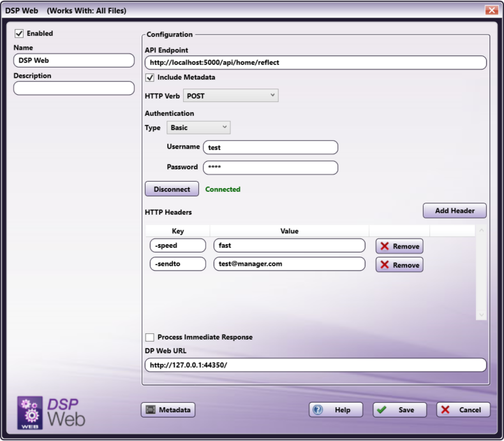This screenshot has width=504, height=441.
Task: Click the red X icon beside -sendto header
Action: pyautogui.click(x=384, y=264)
